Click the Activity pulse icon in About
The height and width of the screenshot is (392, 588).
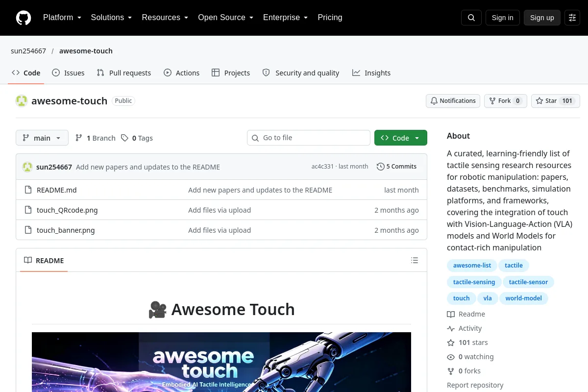click(x=451, y=328)
